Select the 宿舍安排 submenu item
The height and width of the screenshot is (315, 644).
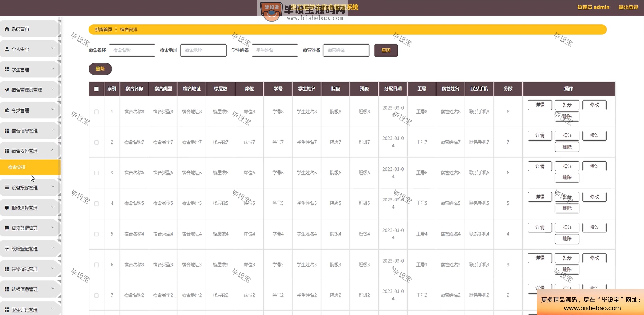pyautogui.click(x=30, y=167)
